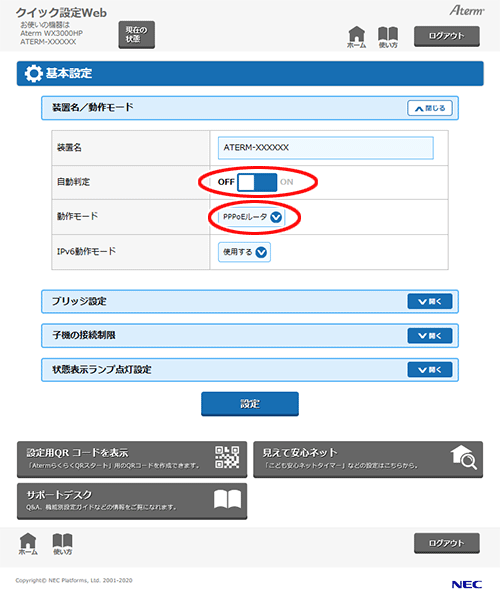Click the 動作モード row label
500x607 pixels.
(x=77, y=216)
